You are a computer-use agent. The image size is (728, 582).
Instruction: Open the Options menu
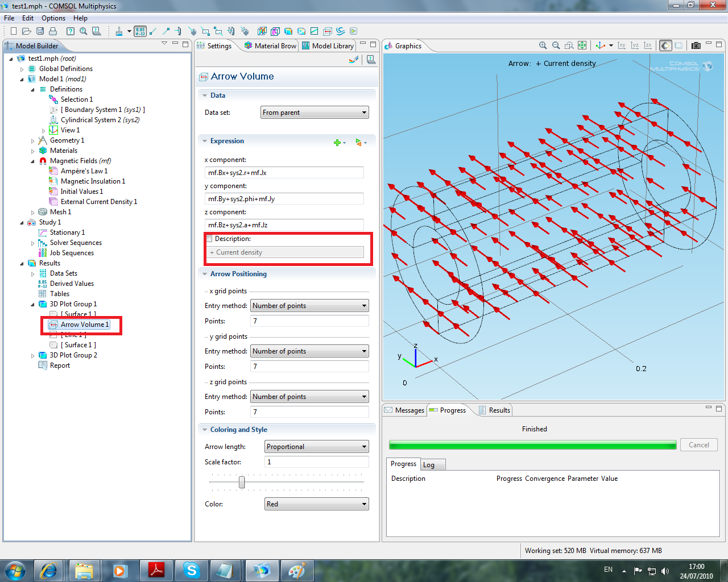click(x=53, y=18)
